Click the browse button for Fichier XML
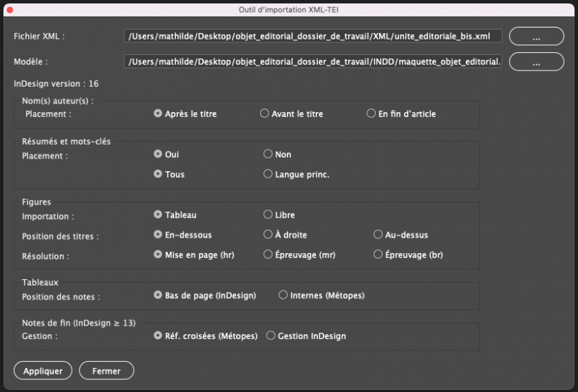578x392 pixels. 536,36
